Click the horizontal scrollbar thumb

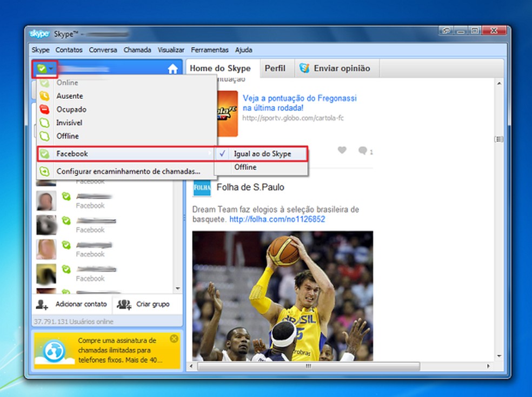coord(309,366)
